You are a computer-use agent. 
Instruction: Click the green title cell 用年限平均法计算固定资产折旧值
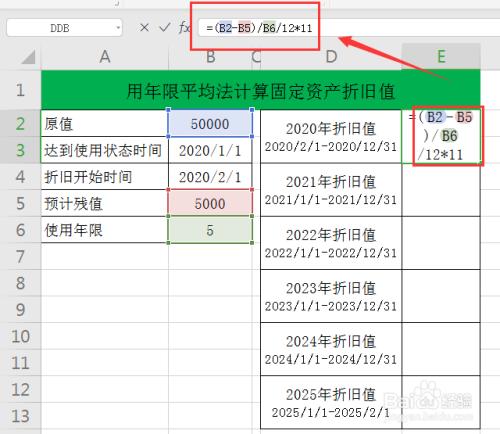coord(261,90)
